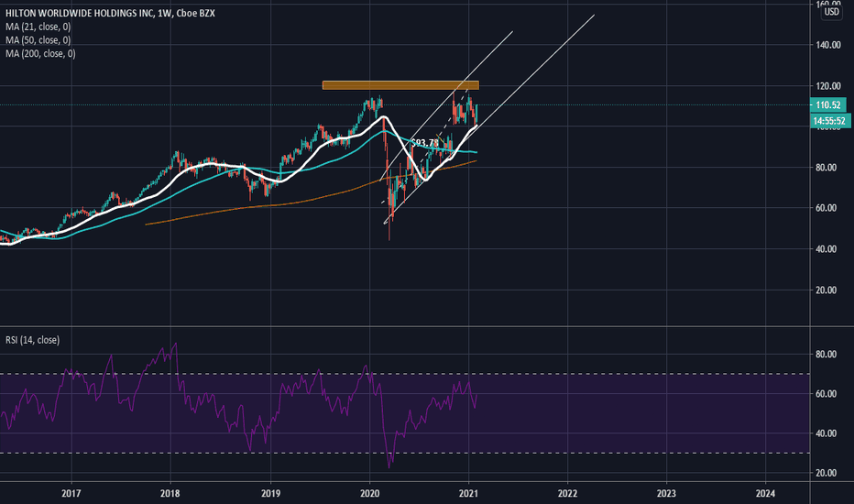The image size is (854, 504).
Task: Click the 60.00 price axis label on main chart
Action: click(826, 208)
